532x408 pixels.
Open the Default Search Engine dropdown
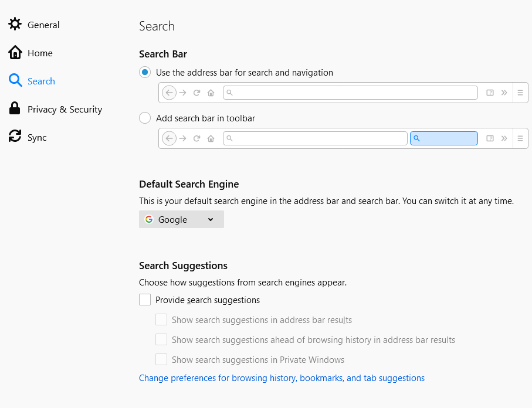click(181, 219)
